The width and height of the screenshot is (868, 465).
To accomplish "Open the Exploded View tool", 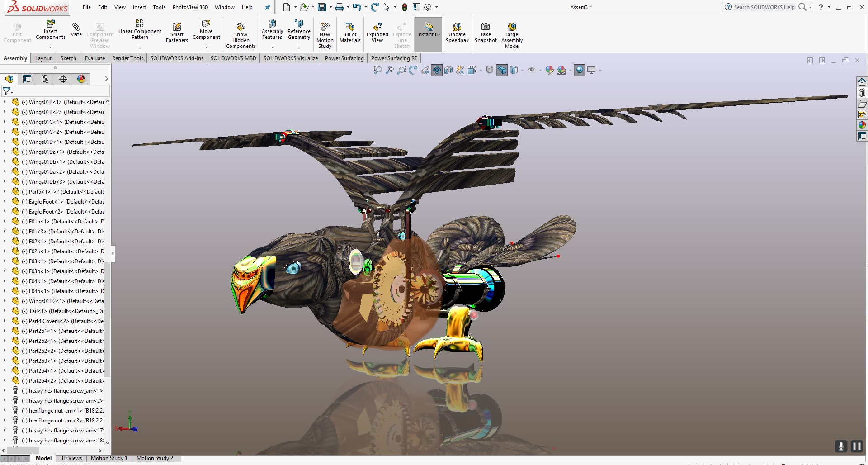I will 377,33.
